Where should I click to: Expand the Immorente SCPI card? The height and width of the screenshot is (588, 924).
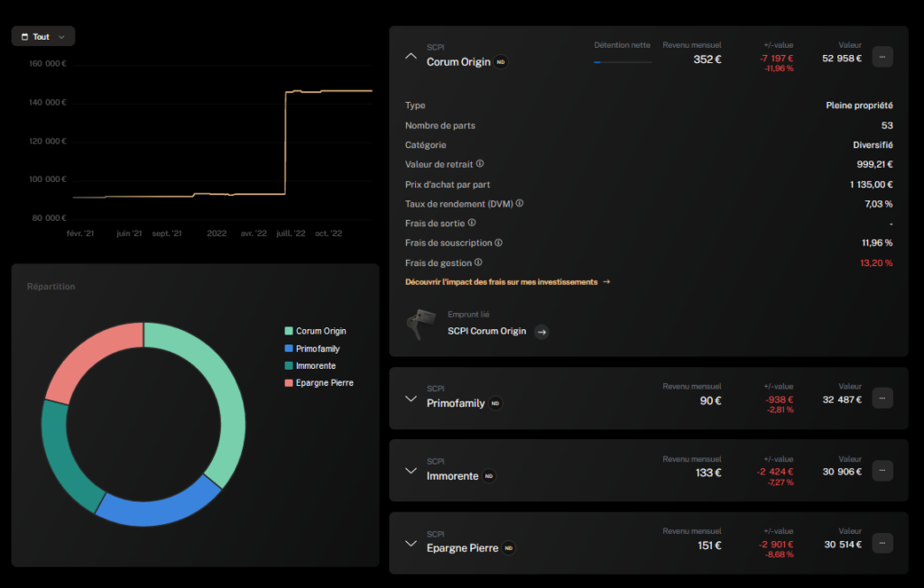pos(411,471)
